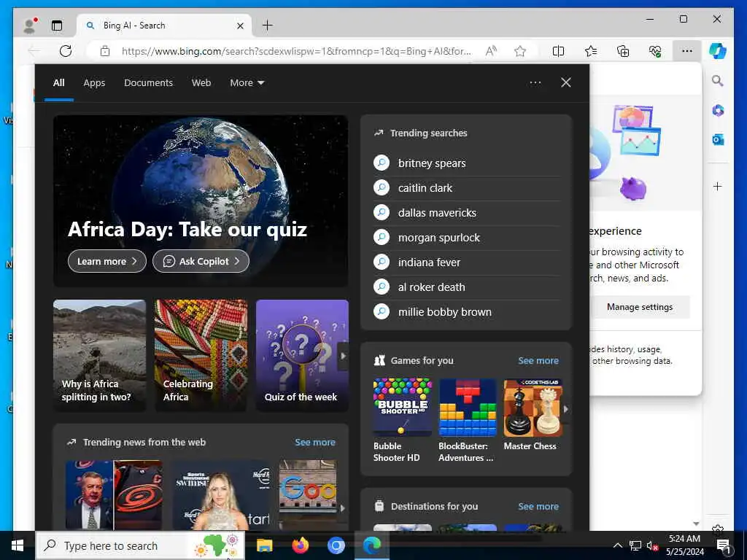747x560 pixels.
Task: Launch Master Chess game
Action: (x=533, y=415)
